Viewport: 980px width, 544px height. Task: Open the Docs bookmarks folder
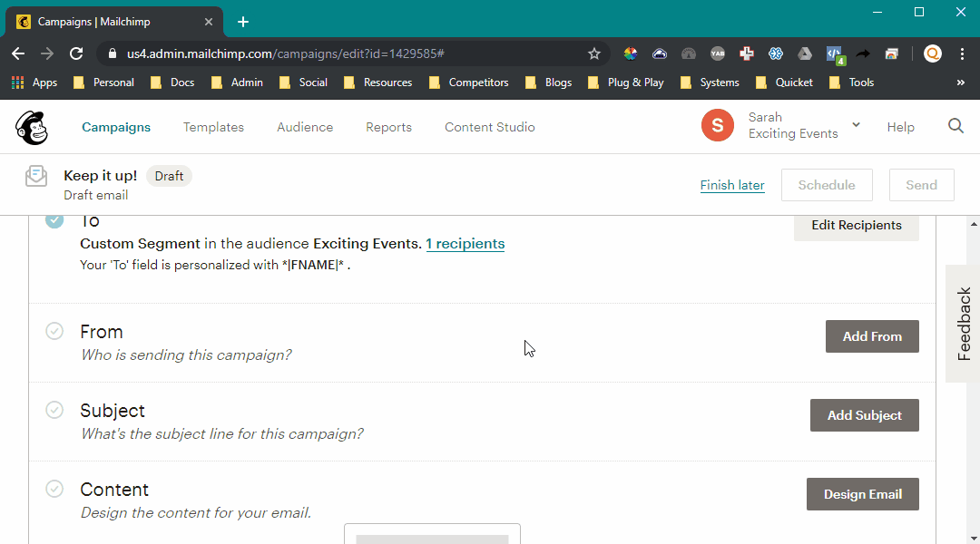pyautogui.click(x=172, y=83)
